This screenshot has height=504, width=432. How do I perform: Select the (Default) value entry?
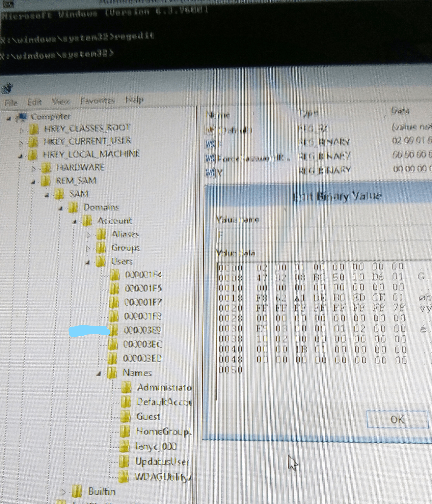click(236, 130)
